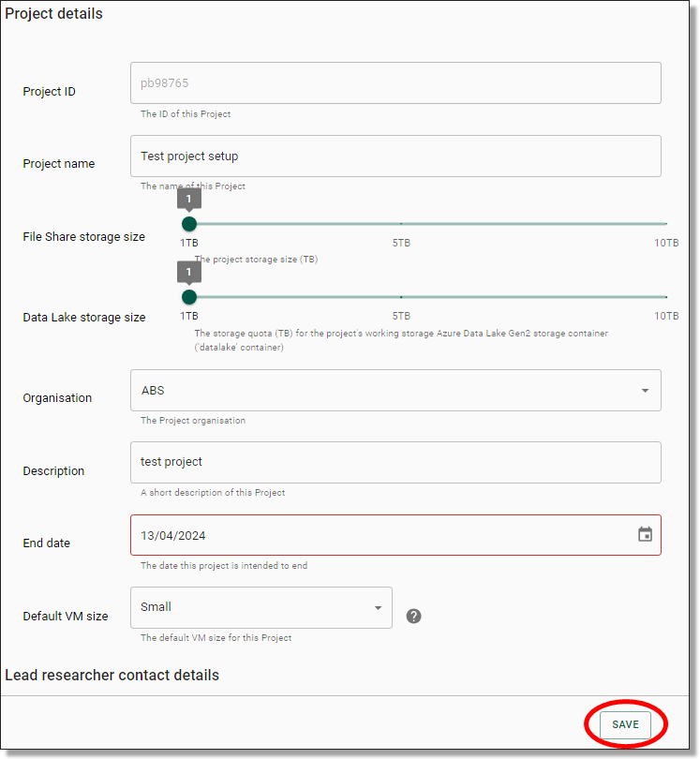Expand the VM size list showing Small
Viewport: 700px width, 759px height.
tap(378, 607)
